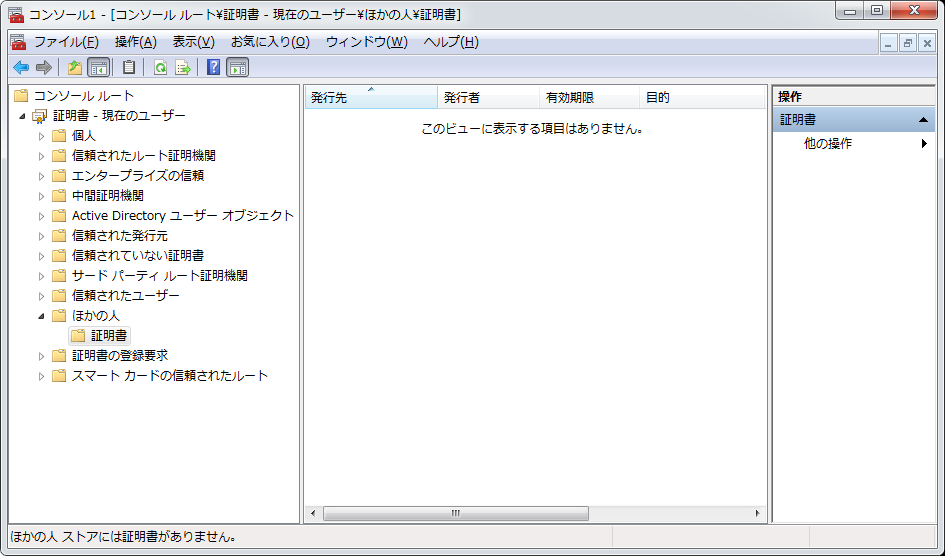Click the Forward arrow toolbar icon
This screenshot has width=945, height=556.
[x=43, y=68]
